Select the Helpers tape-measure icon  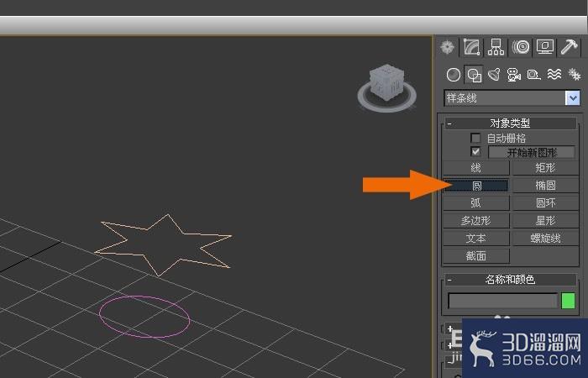(533, 75)
